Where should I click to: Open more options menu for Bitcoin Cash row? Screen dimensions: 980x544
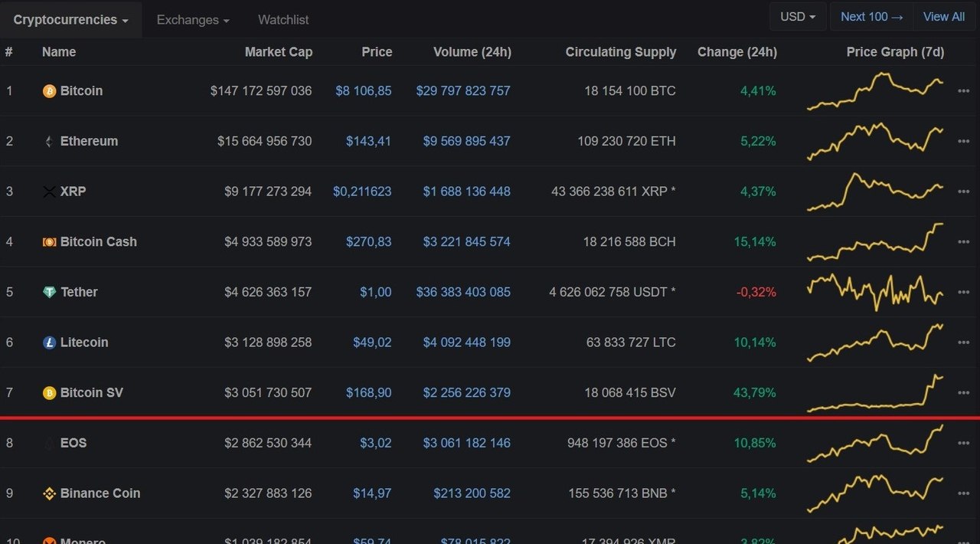point(963,242)
